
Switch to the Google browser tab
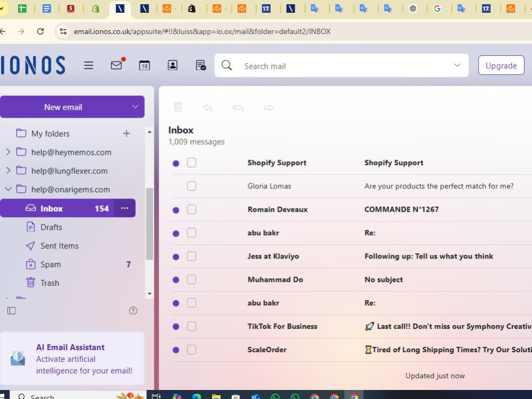point(437,9)
